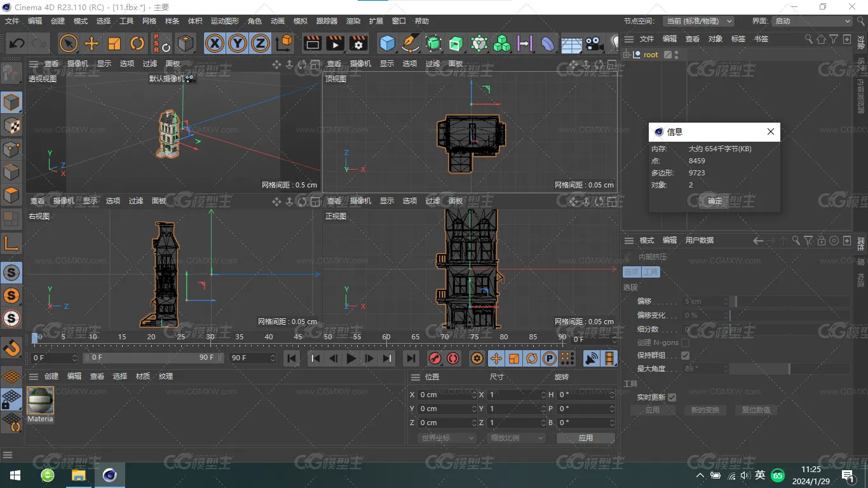868x488 pixels.
Task: Activate the Scale tool in the top toolbar
Action: pos(114,43)
